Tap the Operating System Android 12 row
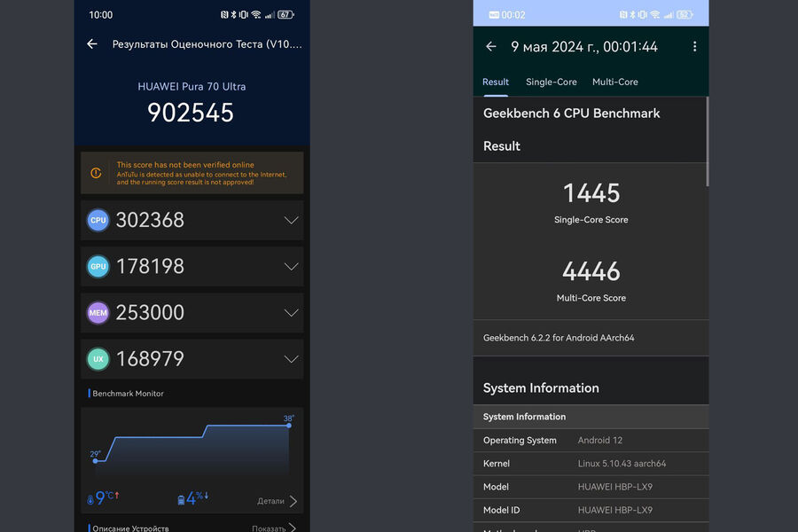This screenshot has height=532, width=798. click(x=591, y=441)
